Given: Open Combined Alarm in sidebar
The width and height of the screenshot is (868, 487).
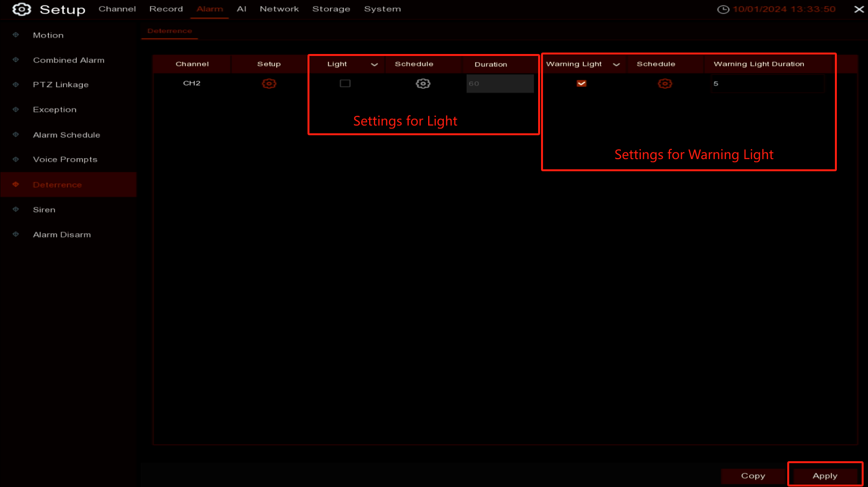Looking at the screenshot, I should [69, 60].
